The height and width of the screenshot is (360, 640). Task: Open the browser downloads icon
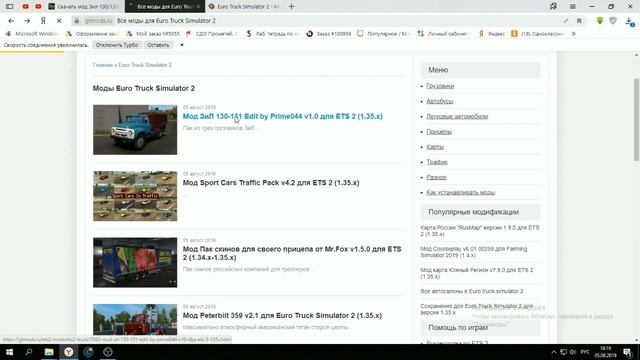click(629, 21)
